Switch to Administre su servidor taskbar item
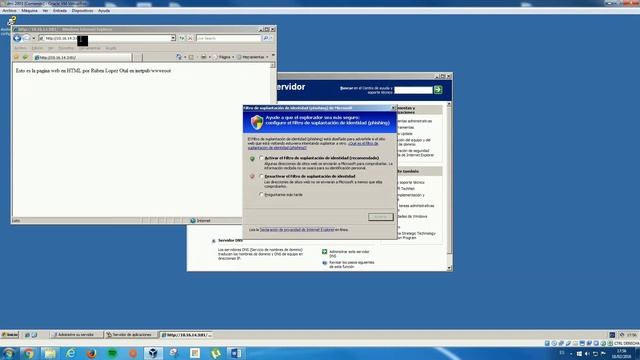640x360 pixels. (x=76, y=335)
